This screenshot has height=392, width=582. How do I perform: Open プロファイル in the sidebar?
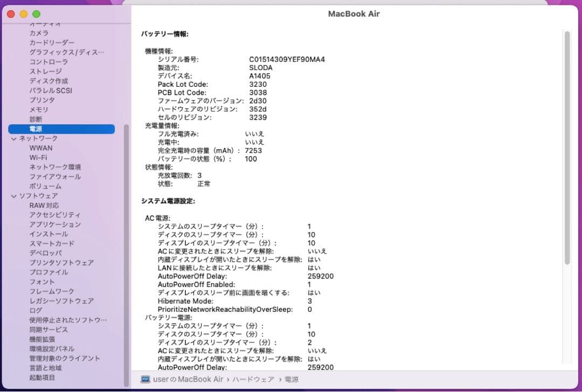(x=48, y=272)
